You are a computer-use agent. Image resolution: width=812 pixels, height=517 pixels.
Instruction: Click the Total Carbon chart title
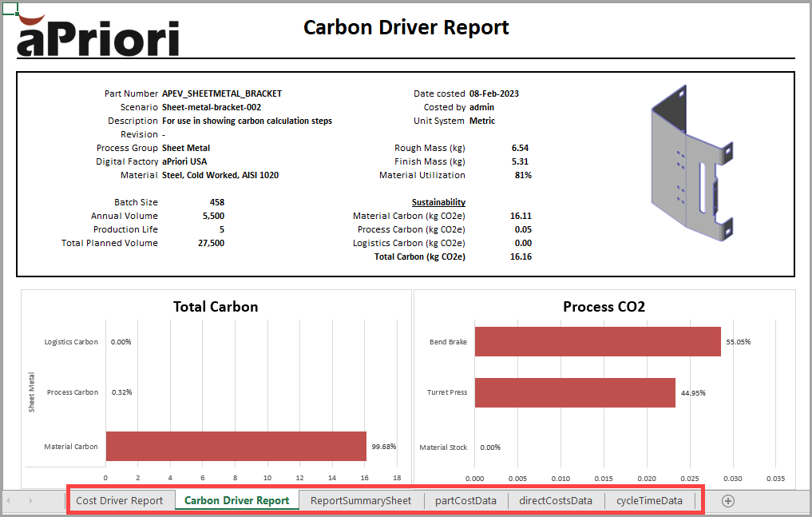216,307
